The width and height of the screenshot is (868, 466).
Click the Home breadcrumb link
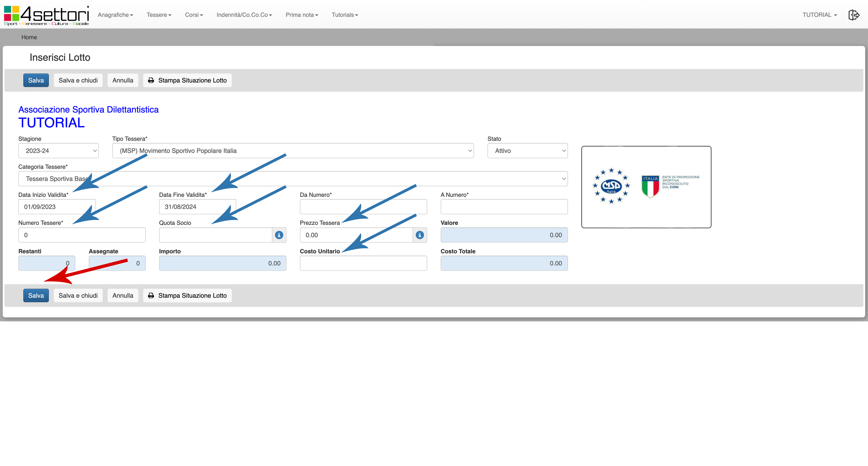click(29, 37)
